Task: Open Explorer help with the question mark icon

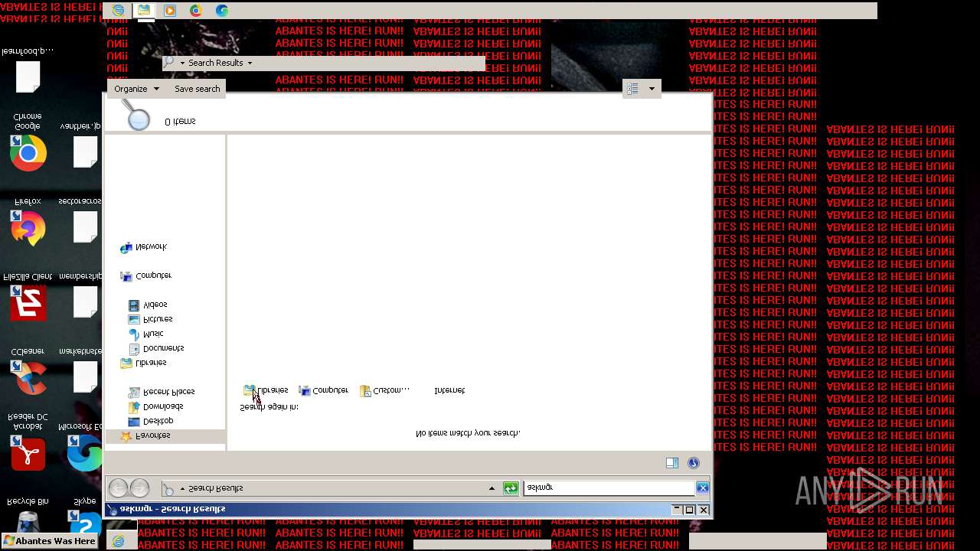Action: point(694,463)
